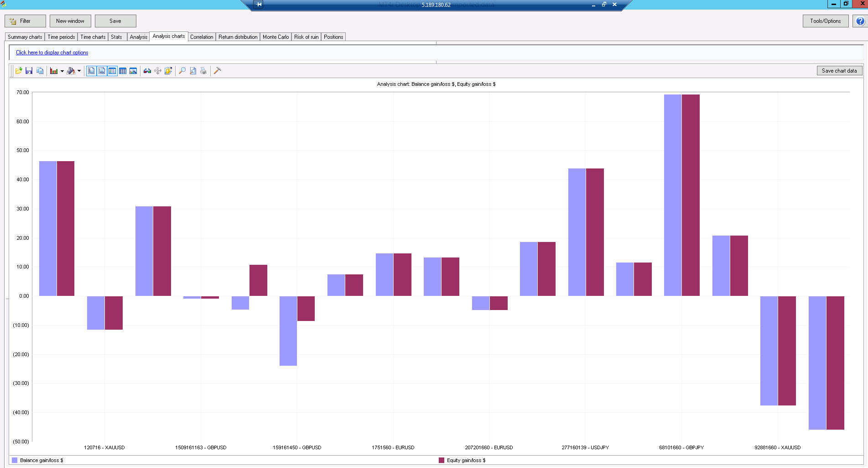
Task: Click the New window button
Action: click(x=70, y=21)
